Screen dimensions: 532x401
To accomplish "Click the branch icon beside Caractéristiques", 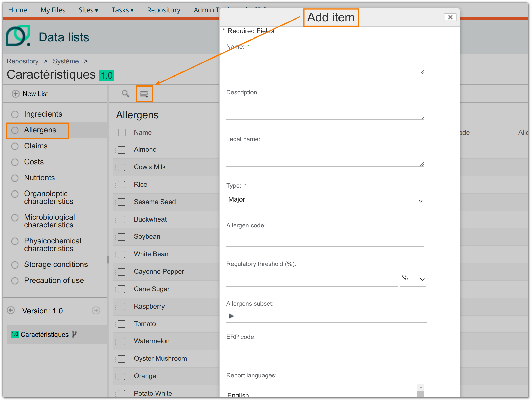I will (74, 334).
